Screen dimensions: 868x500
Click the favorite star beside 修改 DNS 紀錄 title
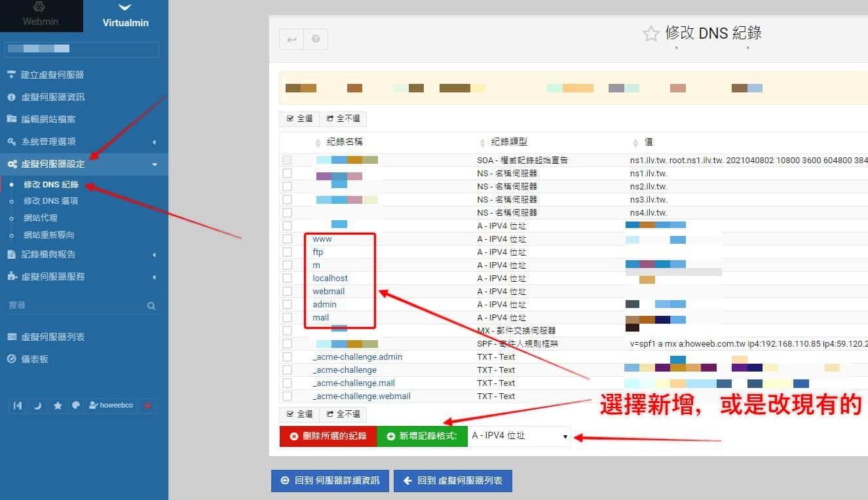651,34
